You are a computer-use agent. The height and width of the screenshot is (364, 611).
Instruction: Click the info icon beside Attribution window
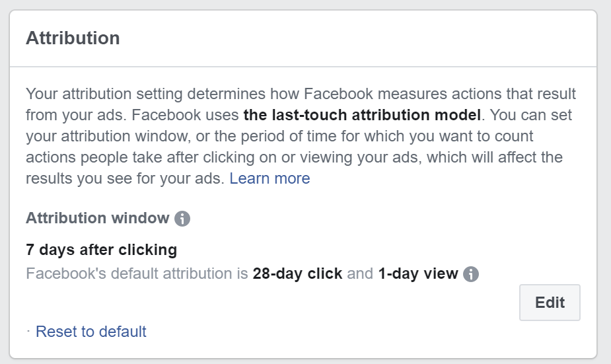pyautogui.click(x=182, y=219)
